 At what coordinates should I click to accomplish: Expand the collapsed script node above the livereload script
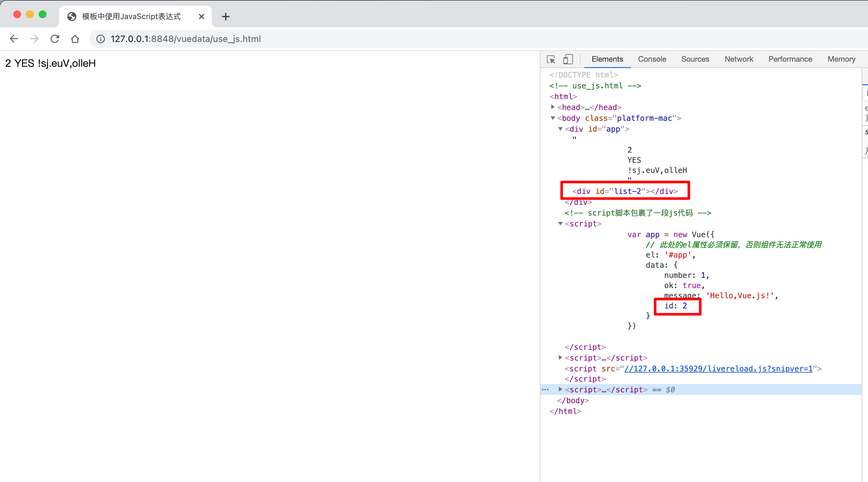(560, 358)
